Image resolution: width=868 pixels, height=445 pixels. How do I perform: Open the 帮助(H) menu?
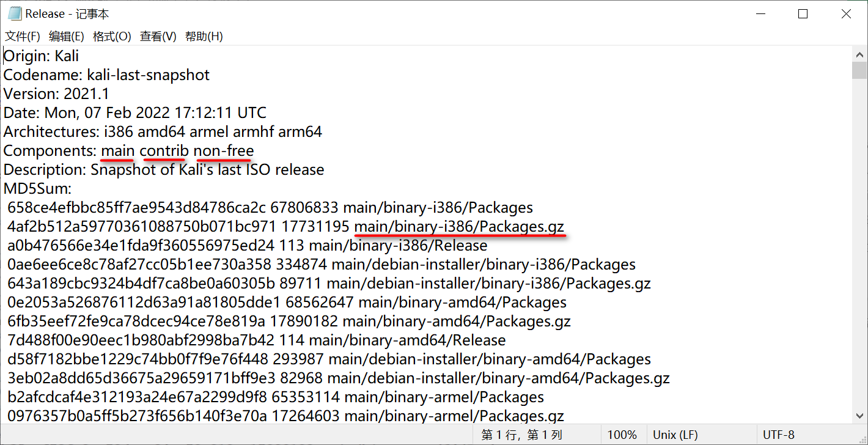pos(204,37)
